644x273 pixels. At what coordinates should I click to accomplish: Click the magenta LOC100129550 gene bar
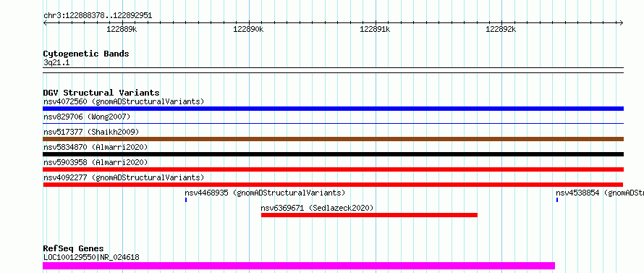299,266
